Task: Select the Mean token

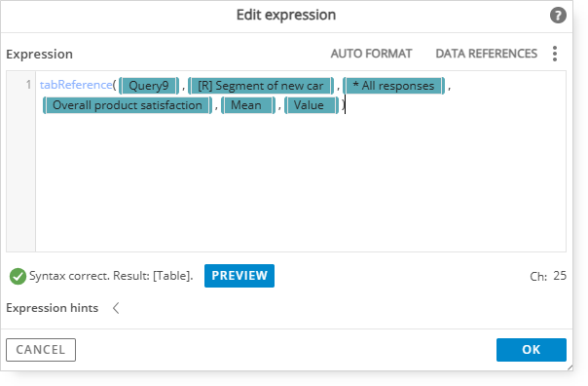Action: pyautogui.click(x=248, y=105)
